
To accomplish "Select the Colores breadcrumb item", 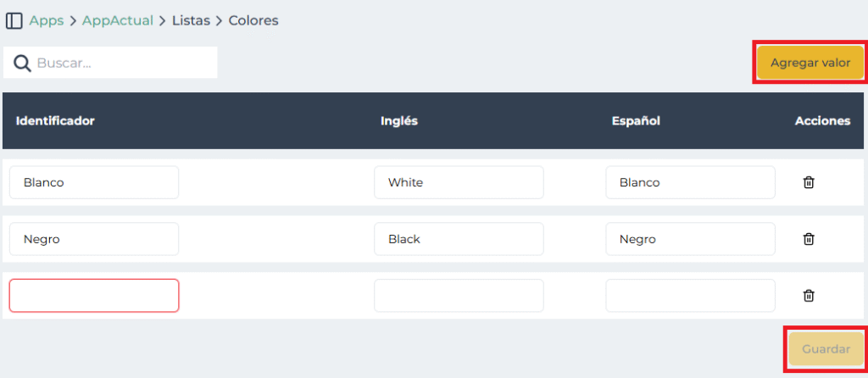I will point(253,20).
